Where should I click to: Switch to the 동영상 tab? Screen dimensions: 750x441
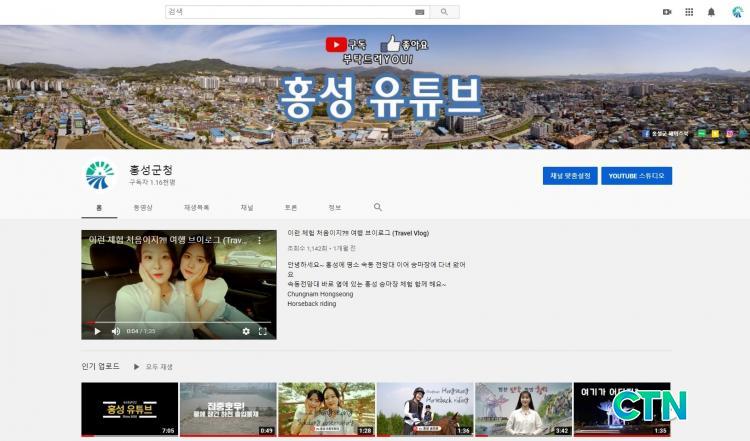(x=143, y=208)
